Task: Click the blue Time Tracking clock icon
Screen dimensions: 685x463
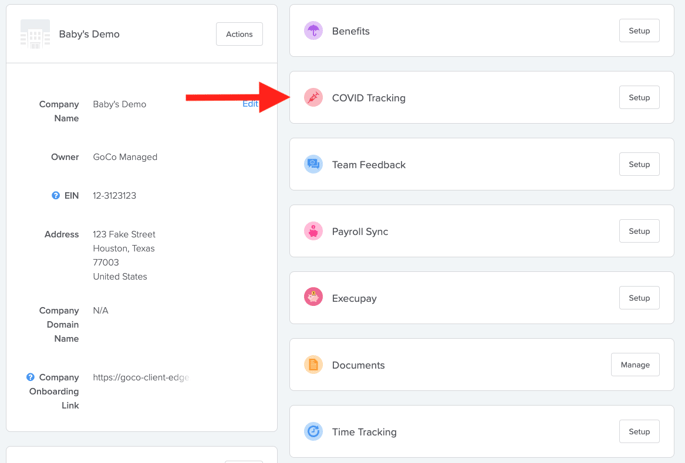Action: click(x=313, y=432)
